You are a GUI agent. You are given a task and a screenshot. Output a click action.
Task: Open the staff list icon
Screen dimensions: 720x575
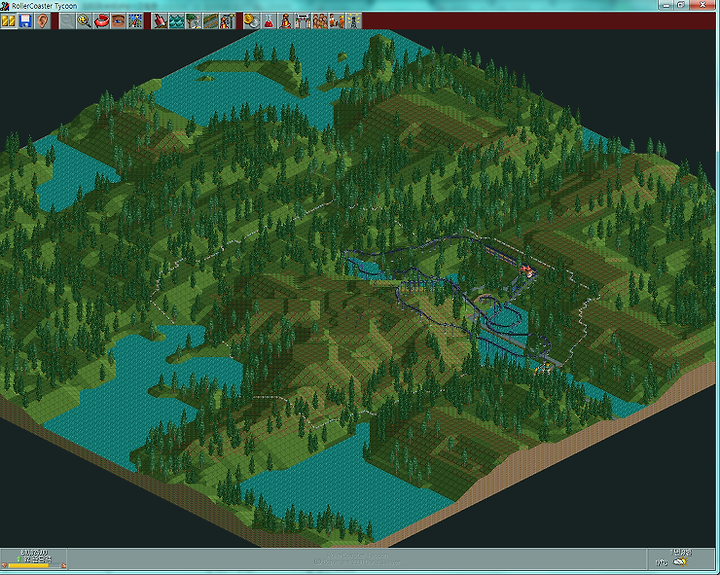pyautogui.click(x=337, y=21)
